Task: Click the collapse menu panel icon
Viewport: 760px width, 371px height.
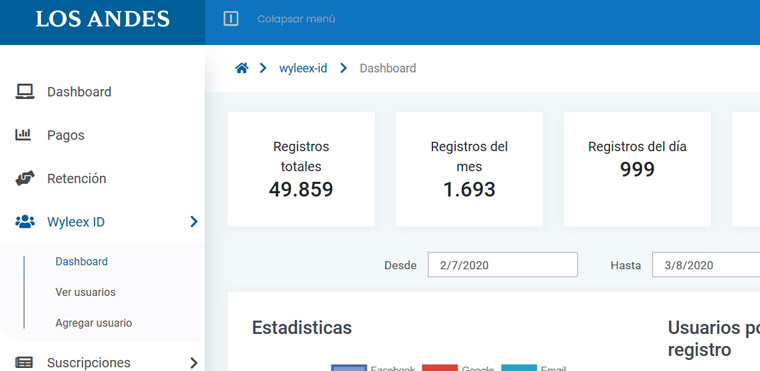Action: point(231,19)
